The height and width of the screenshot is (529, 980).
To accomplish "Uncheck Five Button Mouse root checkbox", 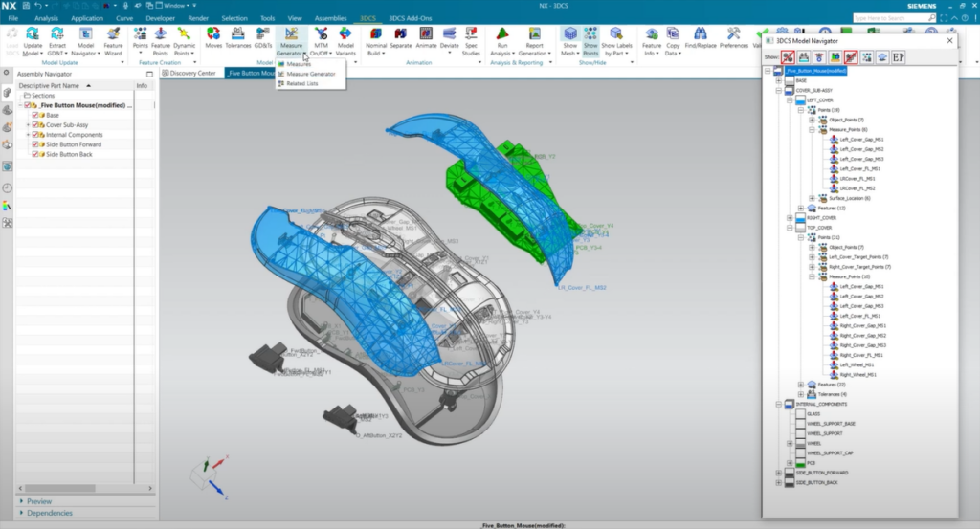I will pyautogui.click(x=28, y=105).
